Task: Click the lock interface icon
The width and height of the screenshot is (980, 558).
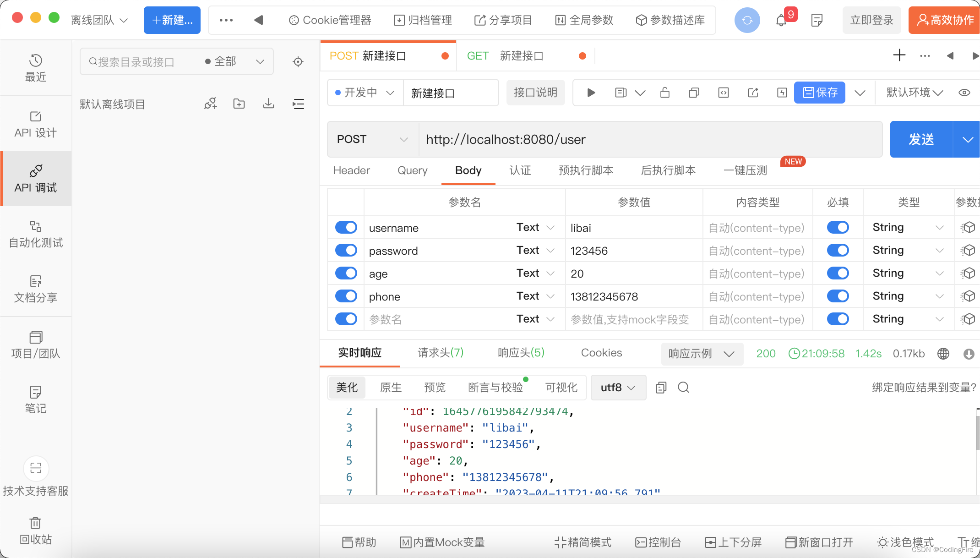Action: [x=665, y=93]
